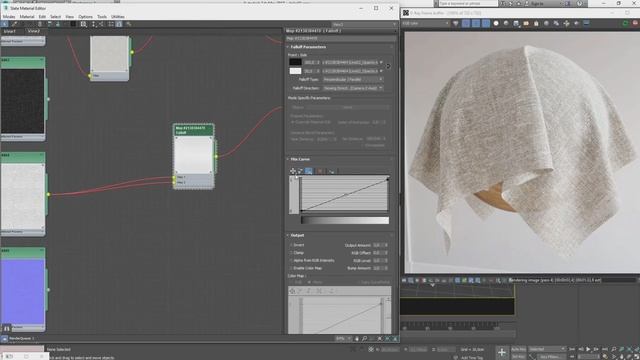Click the Zoom Extents Selected icon at editor bottom
The image size is (640, 360).
pos(387,338)
